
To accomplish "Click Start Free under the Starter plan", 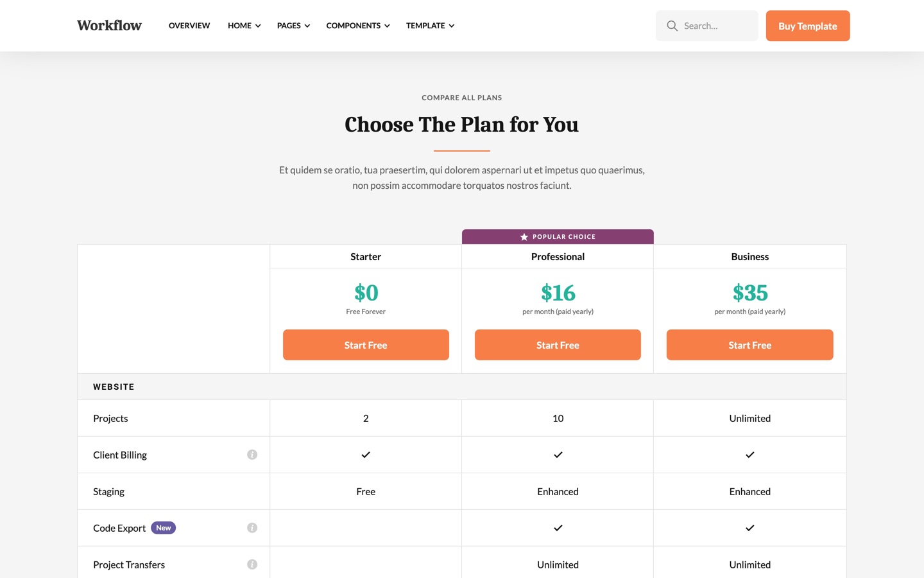I will point(366,345).
